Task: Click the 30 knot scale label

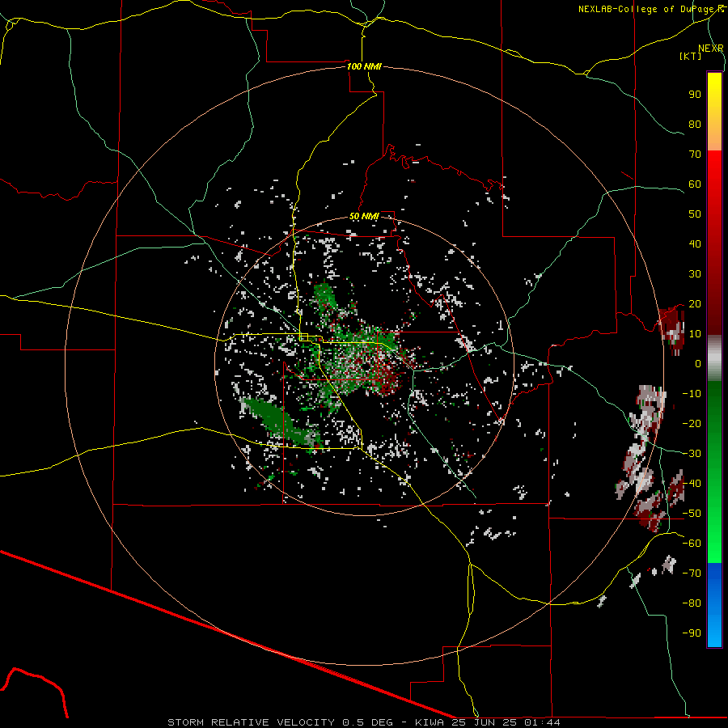Action: point(695,274)
